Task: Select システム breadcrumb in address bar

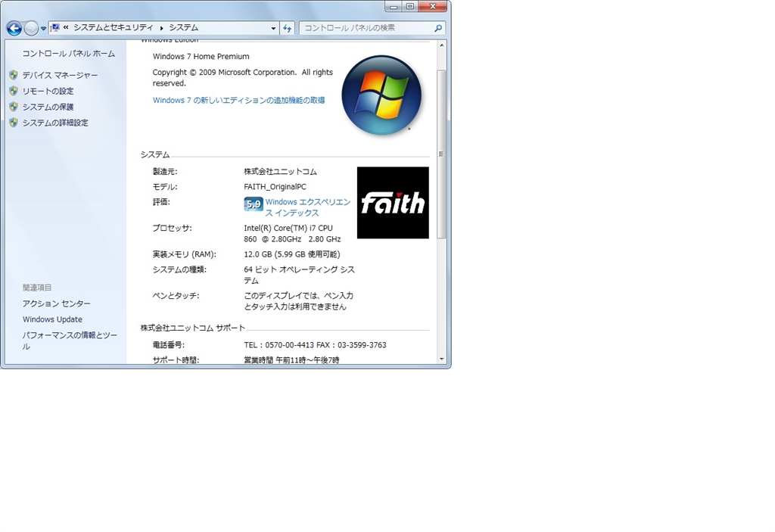Action: click(184, 28)
